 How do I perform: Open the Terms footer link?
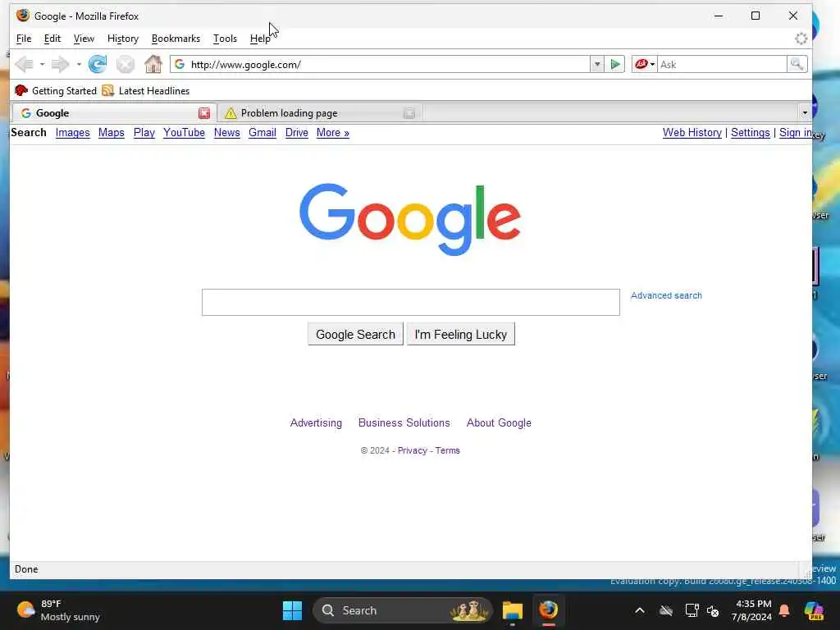point(447,450)
